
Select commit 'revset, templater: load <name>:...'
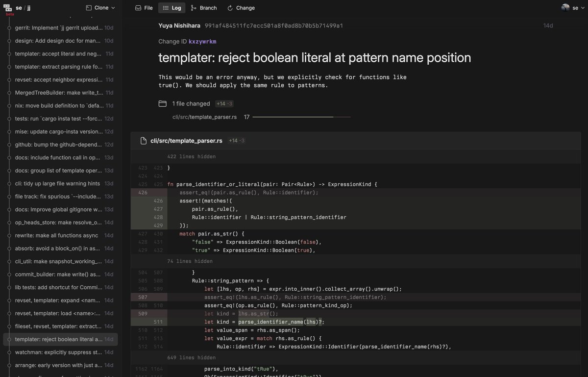(x=61, y=313)
